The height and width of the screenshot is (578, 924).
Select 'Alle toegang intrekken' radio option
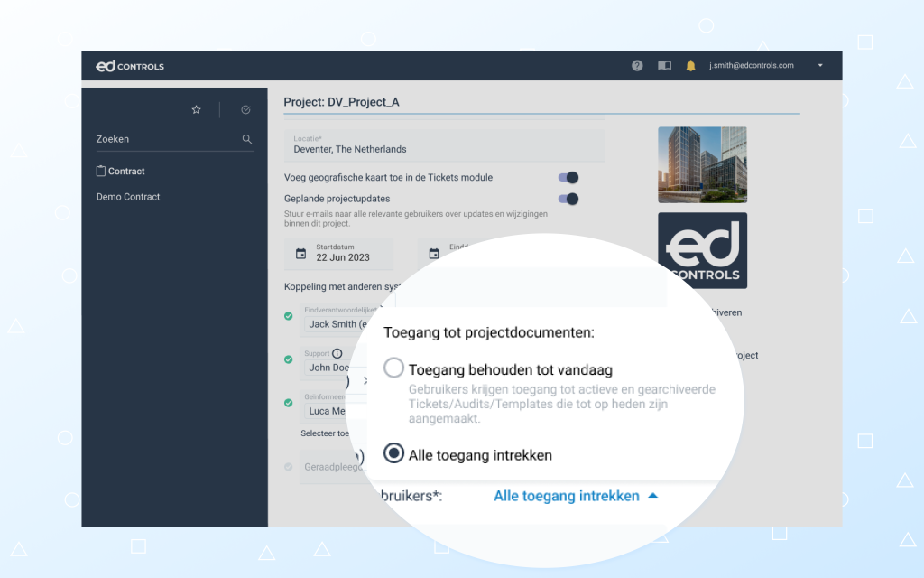click(393, 453)
